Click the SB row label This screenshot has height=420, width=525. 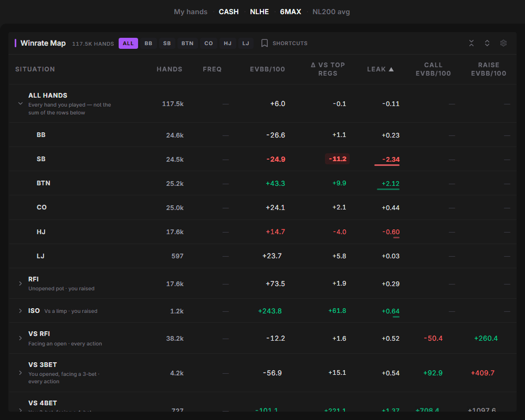coord(41,159)
